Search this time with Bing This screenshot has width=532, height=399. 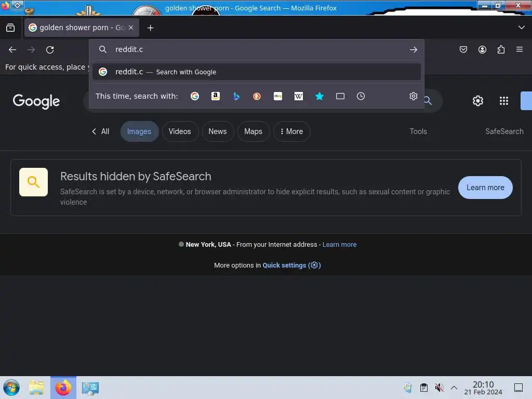tap(236, 96)
